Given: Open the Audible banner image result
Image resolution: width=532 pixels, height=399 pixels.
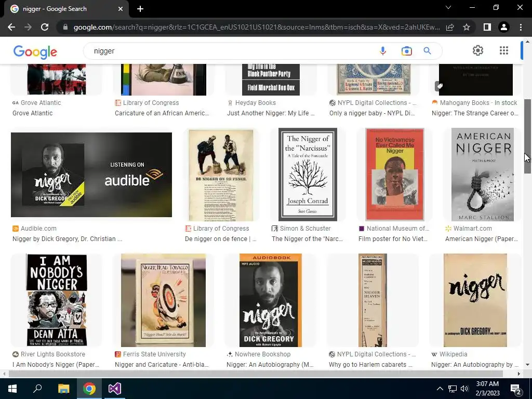Looking at the screenshot, I should 91,175.
